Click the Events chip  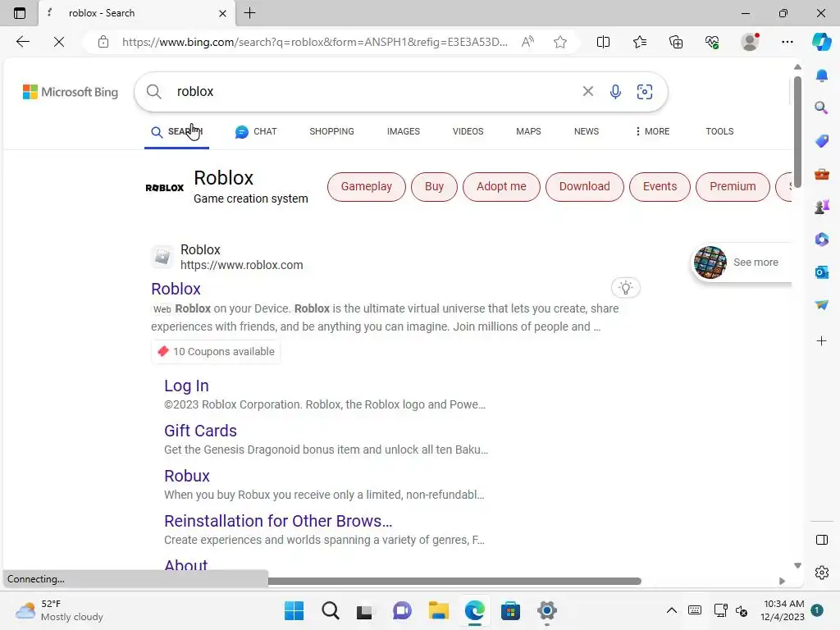point(660,186)
